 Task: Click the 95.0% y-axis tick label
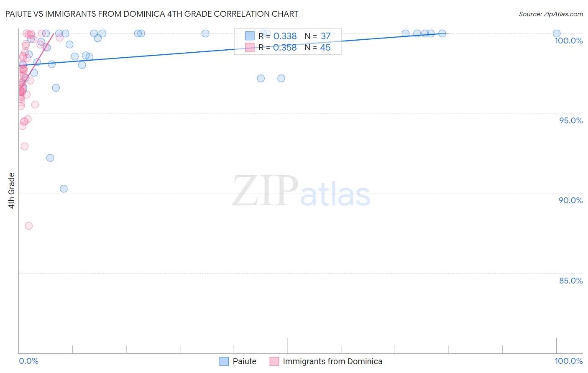pos(571,120)
